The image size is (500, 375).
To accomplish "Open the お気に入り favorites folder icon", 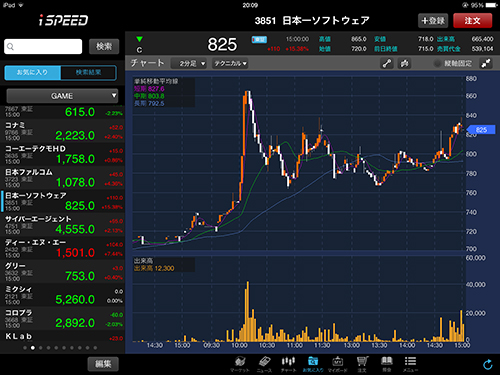I will click(313, 364).
